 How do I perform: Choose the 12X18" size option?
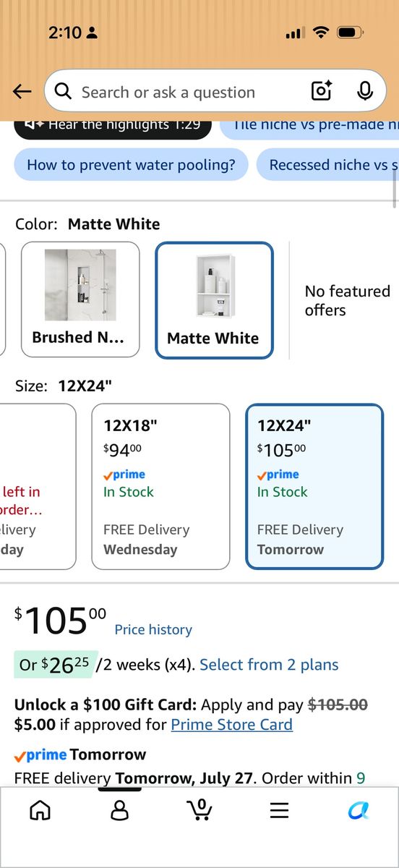(x=160, y=487)
